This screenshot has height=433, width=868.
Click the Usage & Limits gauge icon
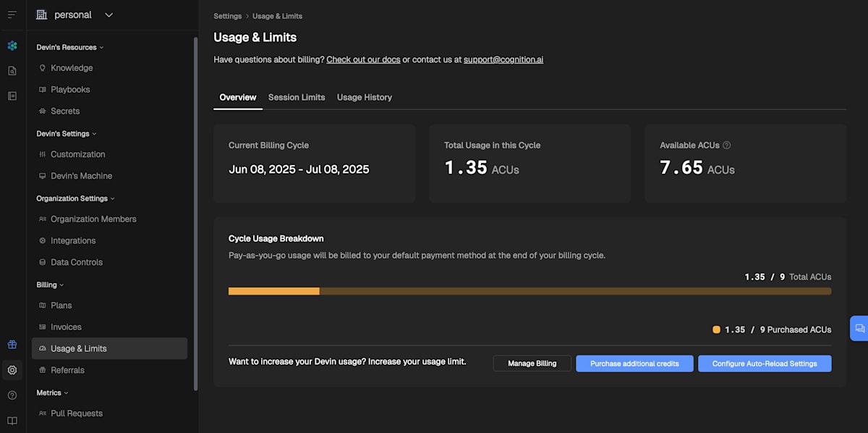pos(43,349)
